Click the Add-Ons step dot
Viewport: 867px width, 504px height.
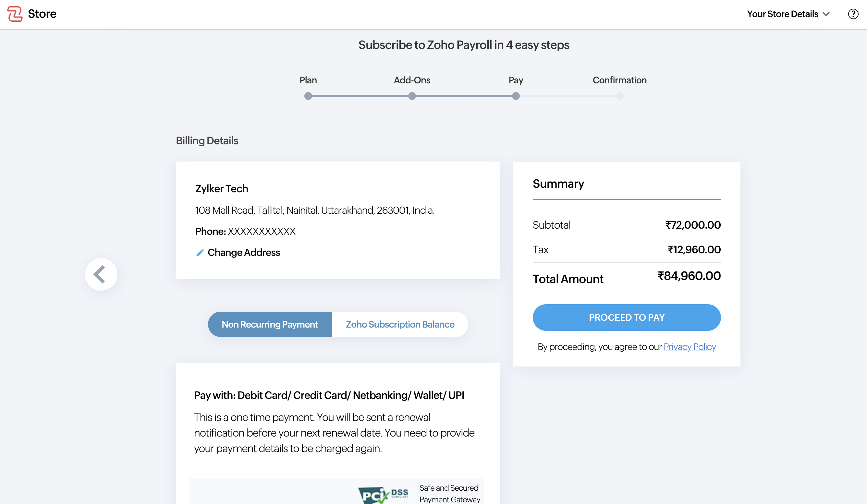[412, 96]
